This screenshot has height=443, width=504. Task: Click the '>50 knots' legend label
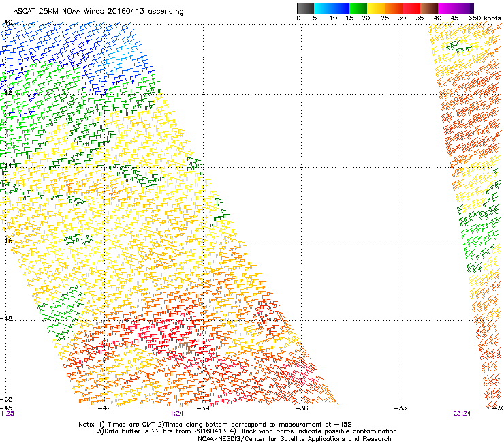[484, 18]
